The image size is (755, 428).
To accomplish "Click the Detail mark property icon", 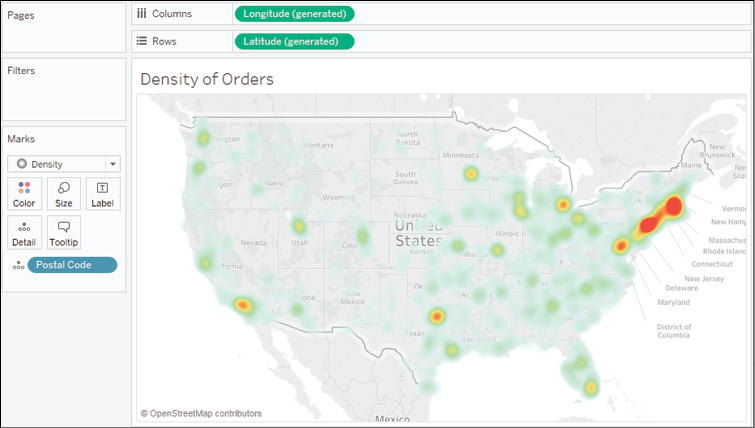I will point(24,232).
